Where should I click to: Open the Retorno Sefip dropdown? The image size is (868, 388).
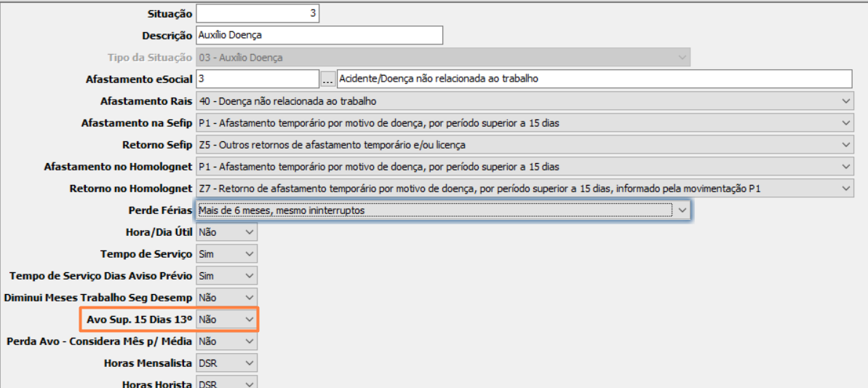(x=524, y=145)
